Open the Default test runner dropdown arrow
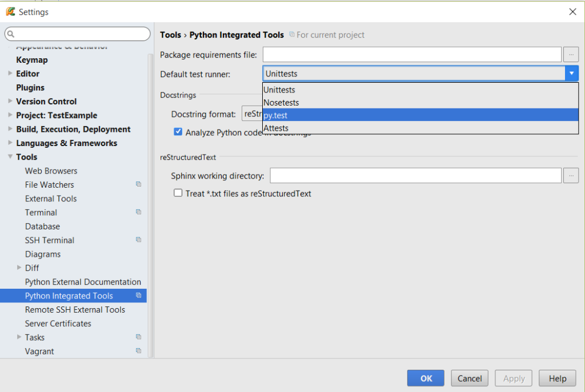The width and height of the screenshot is (585, 392). (x=571, y=74)
